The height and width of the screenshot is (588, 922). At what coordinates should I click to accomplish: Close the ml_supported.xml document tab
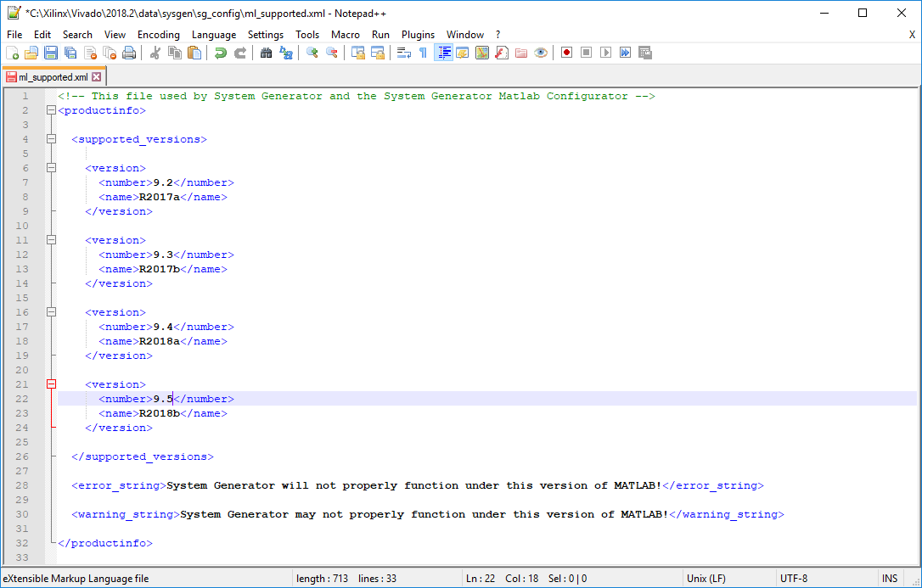95,76
